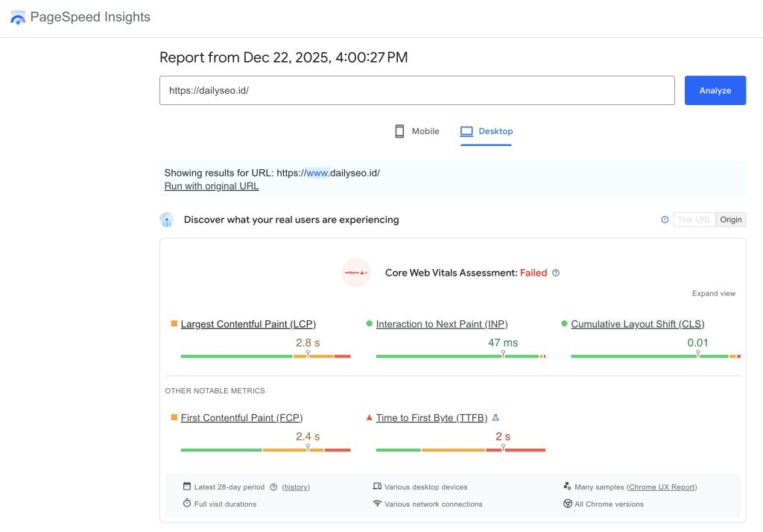Click the CLS distribution bar
Viewport: 763px width, 532px height.
coord(656,356)
